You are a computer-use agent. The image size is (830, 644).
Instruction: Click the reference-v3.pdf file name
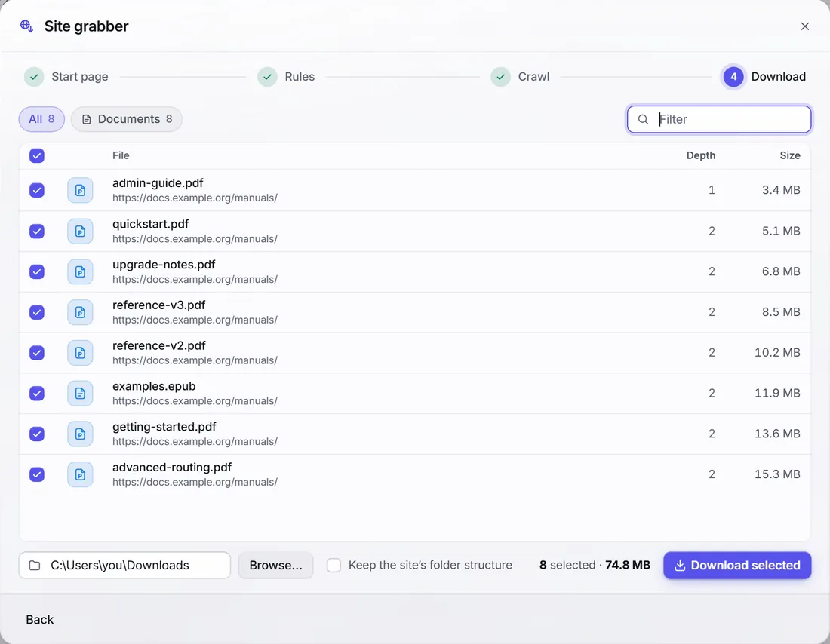click(x=158, y=305)
